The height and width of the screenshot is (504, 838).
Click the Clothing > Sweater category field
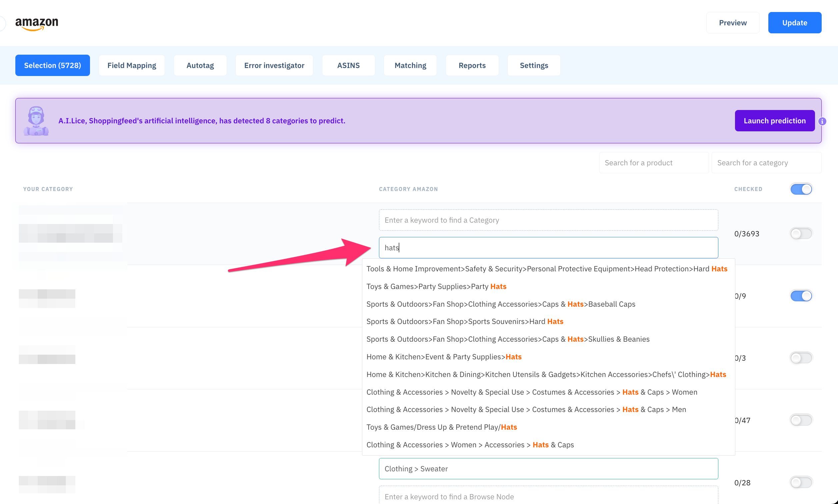click(548, 469)
